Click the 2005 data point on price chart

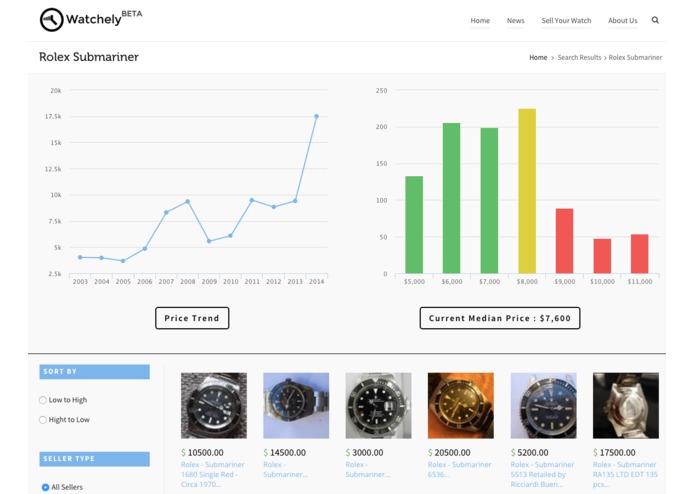pyautogui.click(x=123, y=261)
